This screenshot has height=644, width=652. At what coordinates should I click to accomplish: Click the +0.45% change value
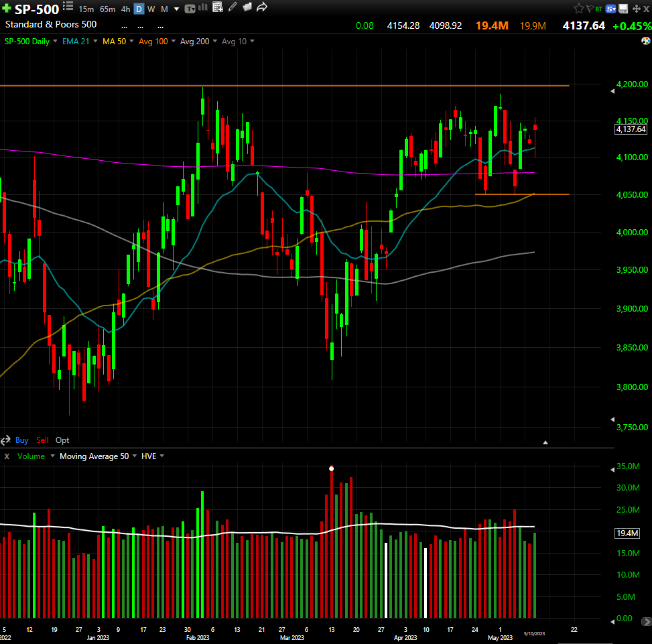point(632,26)
